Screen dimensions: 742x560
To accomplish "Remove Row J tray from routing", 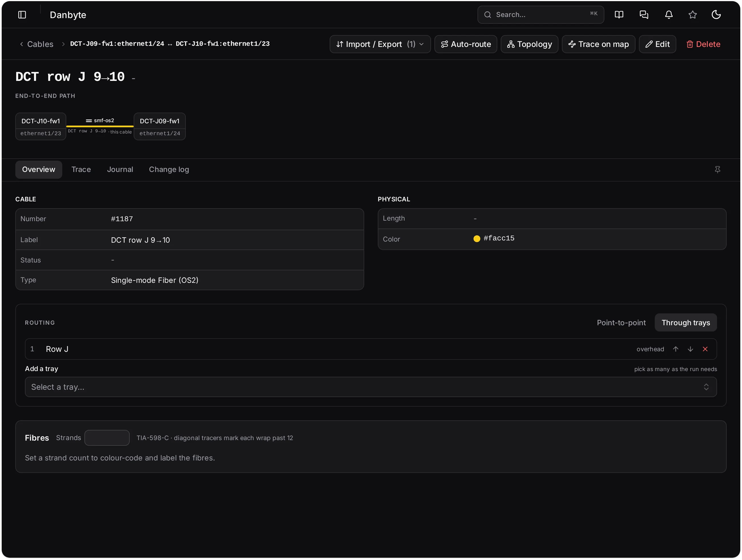I will pos(705,349).
